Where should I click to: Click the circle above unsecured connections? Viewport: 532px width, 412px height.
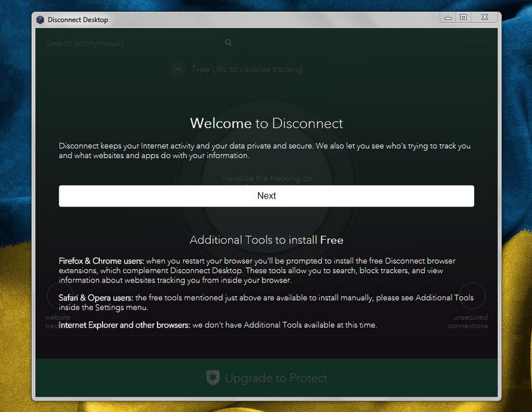(472, 296)
